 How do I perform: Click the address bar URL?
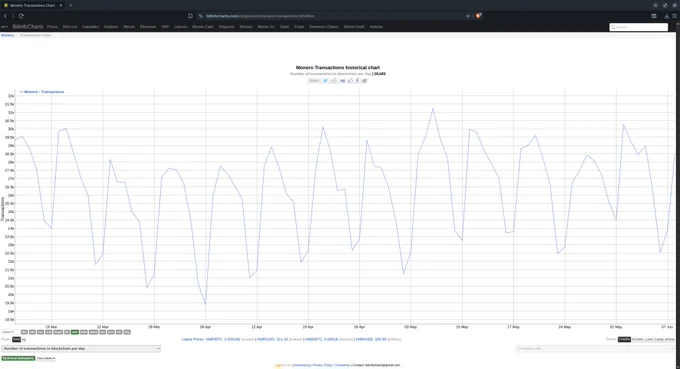(260, 16)
